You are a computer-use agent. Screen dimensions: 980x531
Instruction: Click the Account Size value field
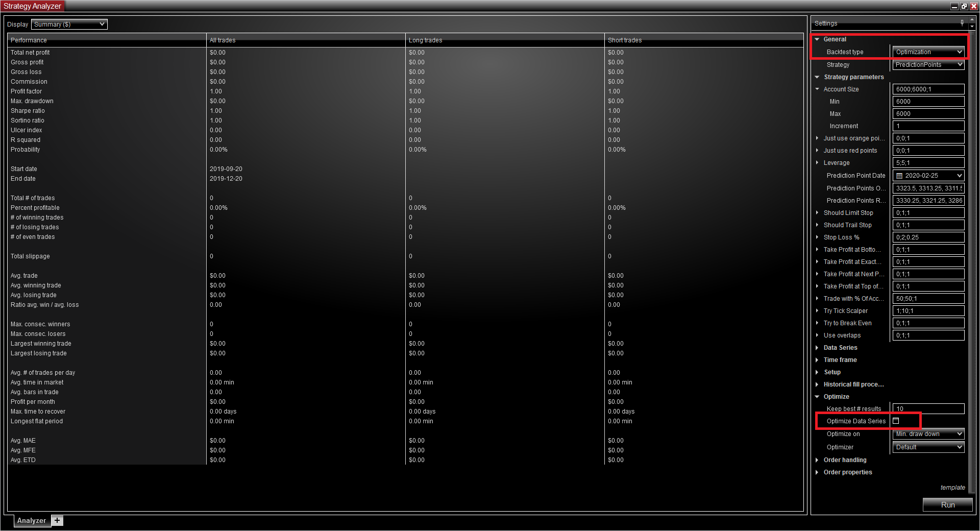pyautogui.click(x=928, y=89)
